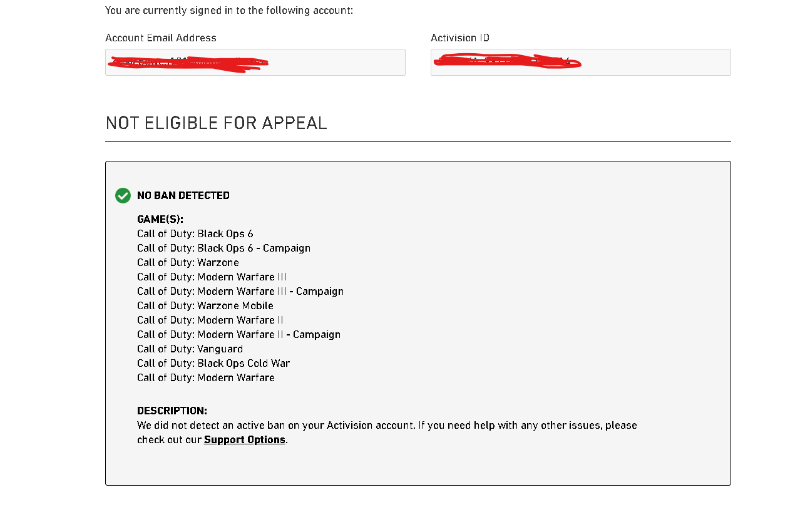Click Call of Duty: Vanguard entry

(x=190, y=349)
